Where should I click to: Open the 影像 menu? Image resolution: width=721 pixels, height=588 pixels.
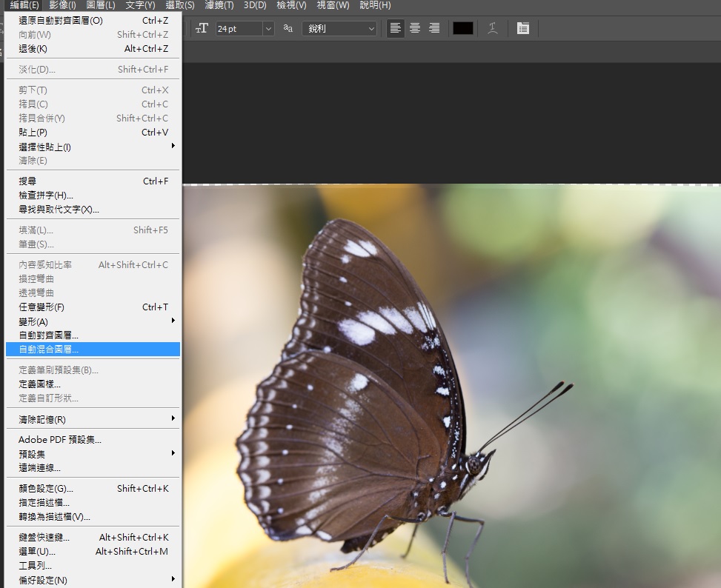(62, 5)
